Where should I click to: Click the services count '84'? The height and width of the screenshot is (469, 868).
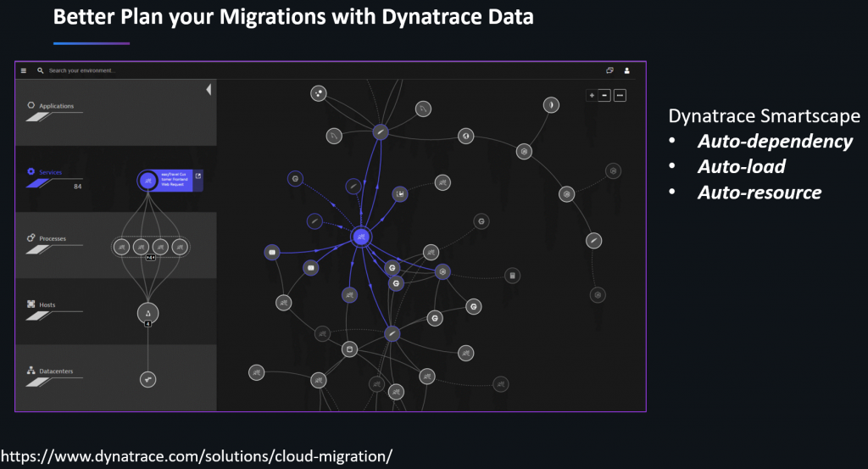[x=77, y=187]
